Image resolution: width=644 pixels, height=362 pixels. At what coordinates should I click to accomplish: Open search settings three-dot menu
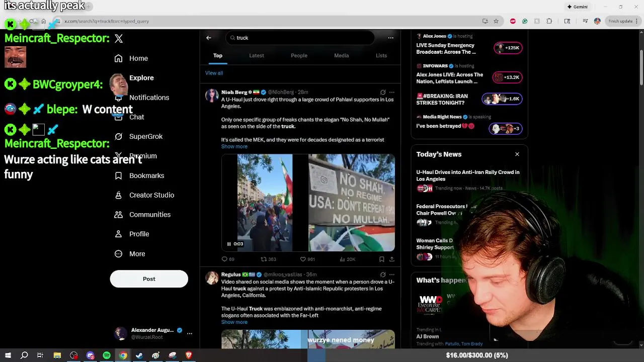point(390,38)
